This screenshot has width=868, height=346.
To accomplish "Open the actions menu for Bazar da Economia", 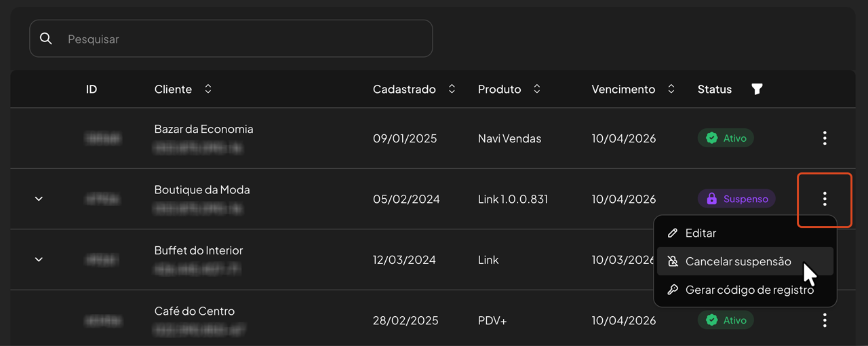I will (x=825, y=138).
